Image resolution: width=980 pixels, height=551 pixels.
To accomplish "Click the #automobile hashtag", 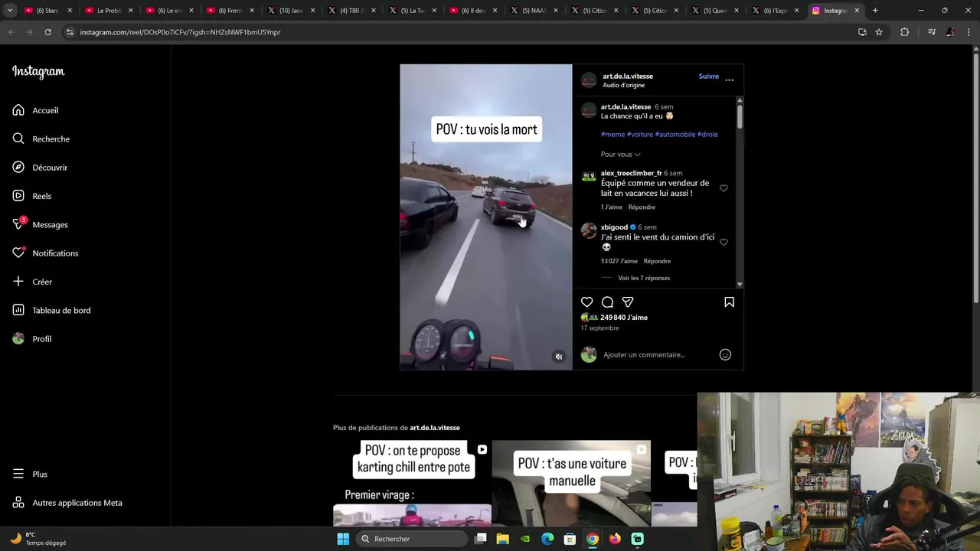I will pos(675,135).
